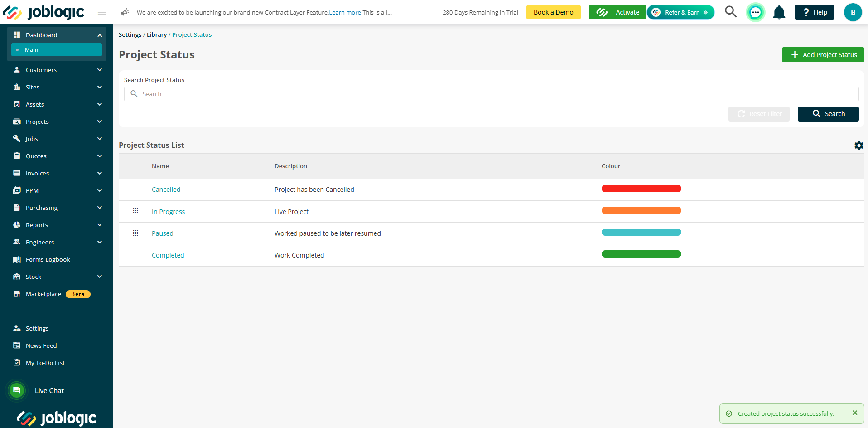Click the Assets icon in sidebar
This screenshot has width=868, height=428.
pos(17,104)
